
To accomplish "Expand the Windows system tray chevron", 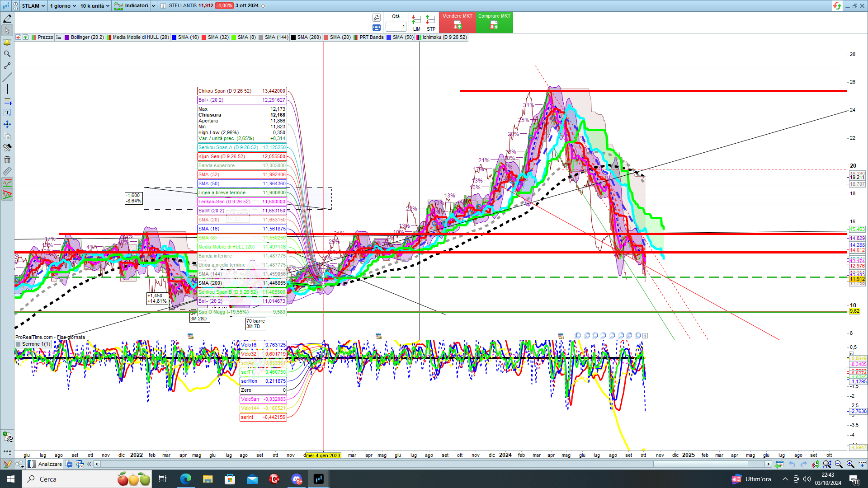I will coord(785,479).
